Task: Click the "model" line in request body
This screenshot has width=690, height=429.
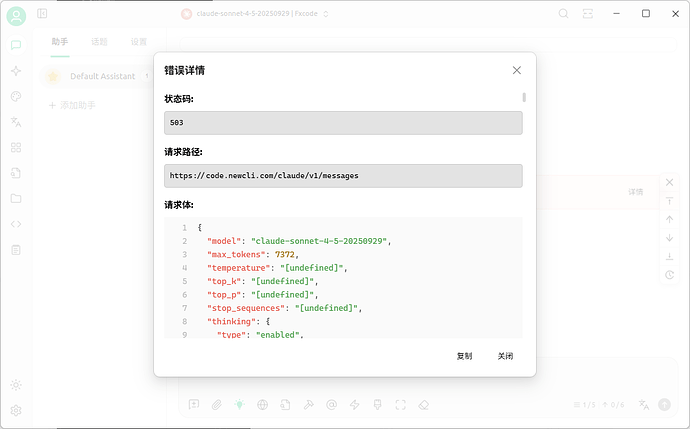Action: (x=299, y=241)
